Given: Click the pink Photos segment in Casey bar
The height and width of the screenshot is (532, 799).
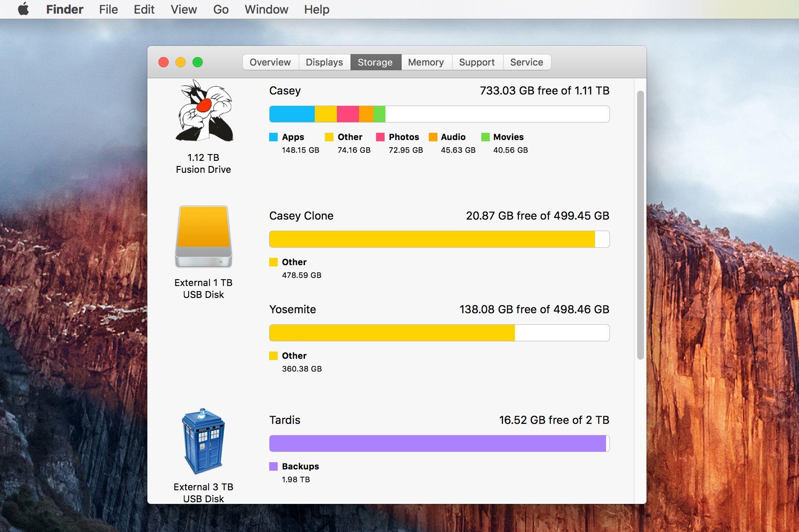Looking at the screenshot, I should coord(348,114).
